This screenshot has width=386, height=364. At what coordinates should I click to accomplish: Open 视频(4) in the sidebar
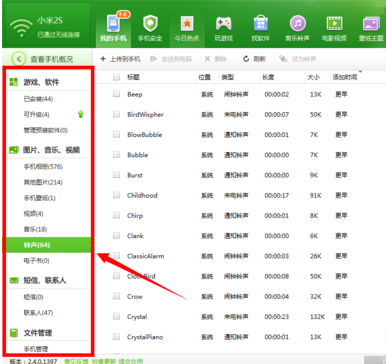[33, 214]
